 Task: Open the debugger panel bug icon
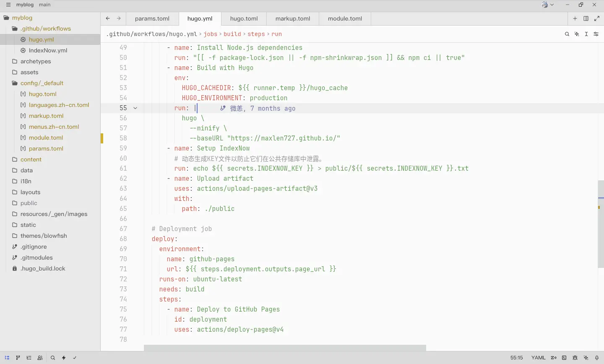click(x=575, y=358)
